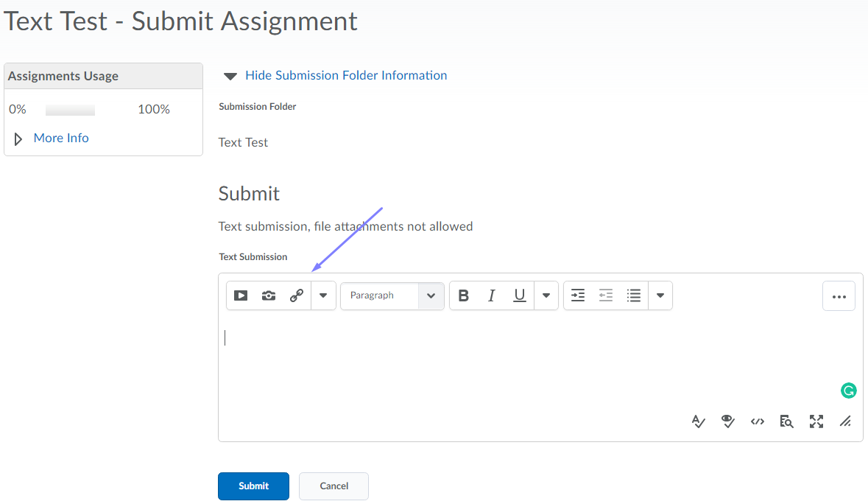The image size is (868, 504).
Task: Collapse Hide Submission Folder Information
Action: [x=345, y=75]
